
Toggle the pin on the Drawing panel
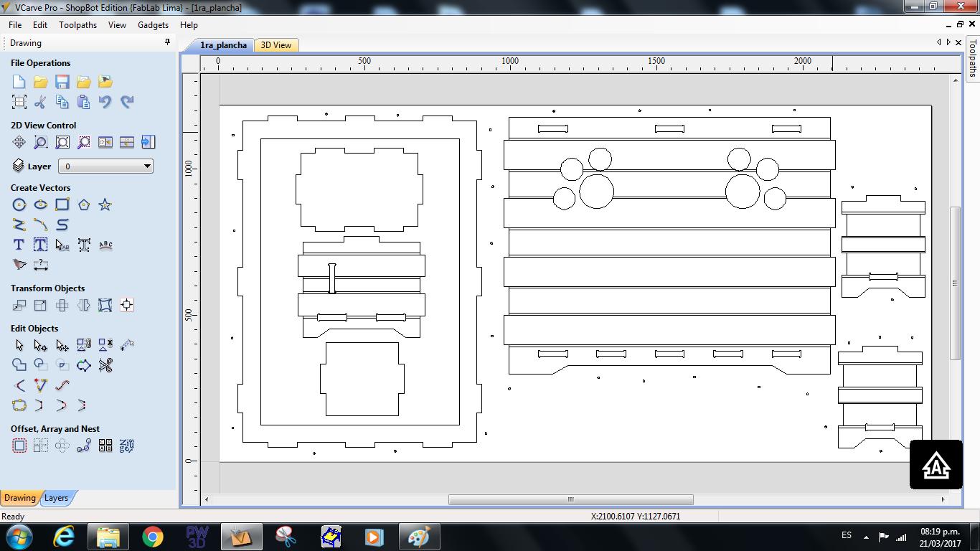coord(167,42)
